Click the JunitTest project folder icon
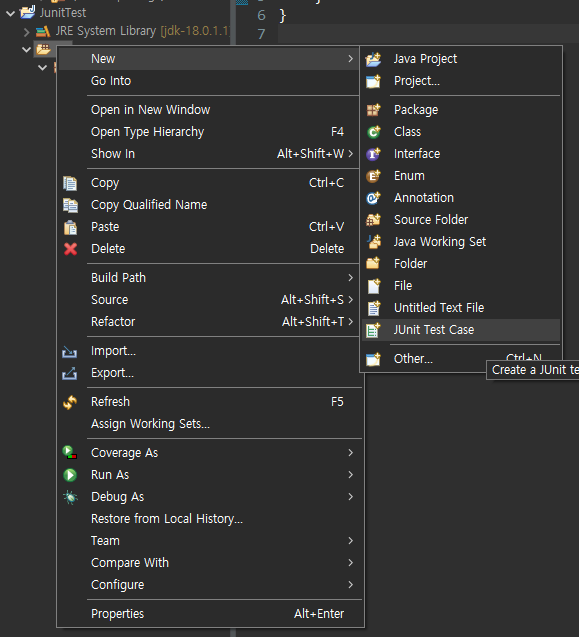The width and height of the screenshot is (579, 637). pyautogui.click(x=28, y=12)
